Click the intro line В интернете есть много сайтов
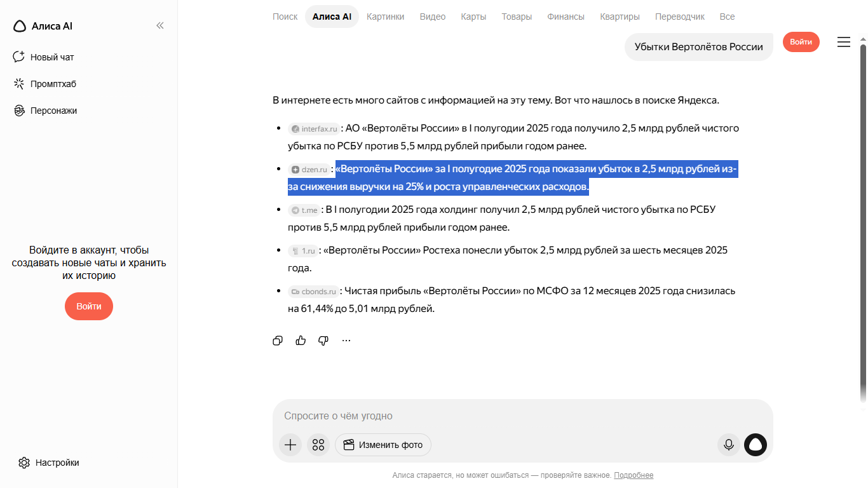Viewport: 868px width, 488px height. click(x=496, y=100)
